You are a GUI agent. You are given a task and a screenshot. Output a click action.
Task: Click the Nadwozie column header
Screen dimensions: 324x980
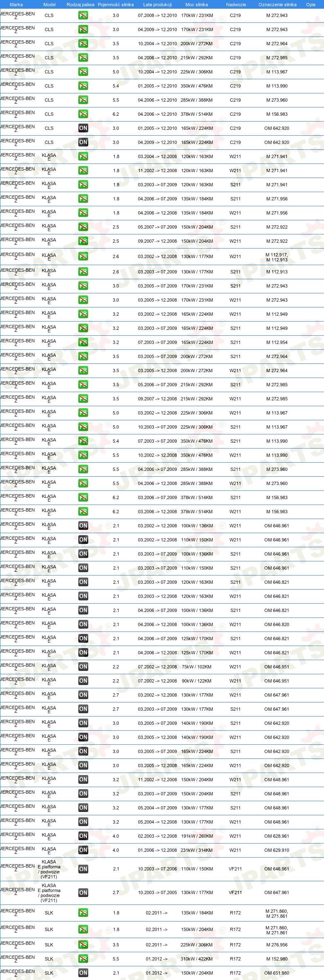pyautogui.click(x=236, y=5)
